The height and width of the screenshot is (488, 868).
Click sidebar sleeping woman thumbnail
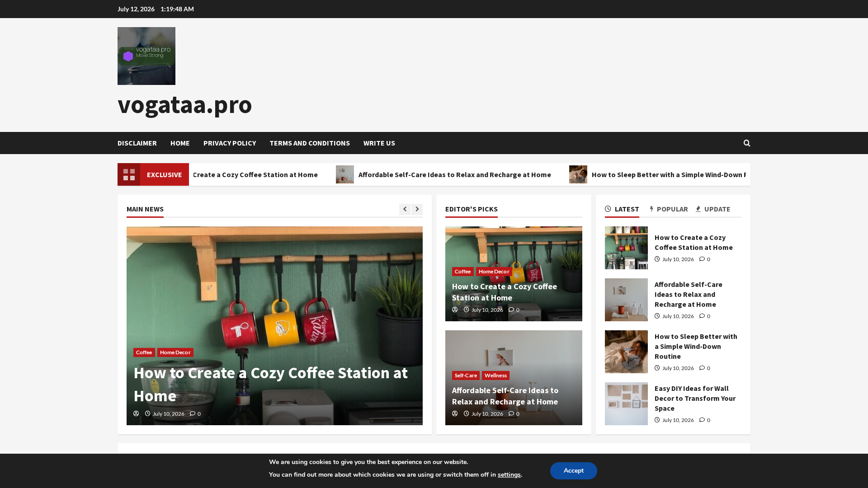click(626, 352)
